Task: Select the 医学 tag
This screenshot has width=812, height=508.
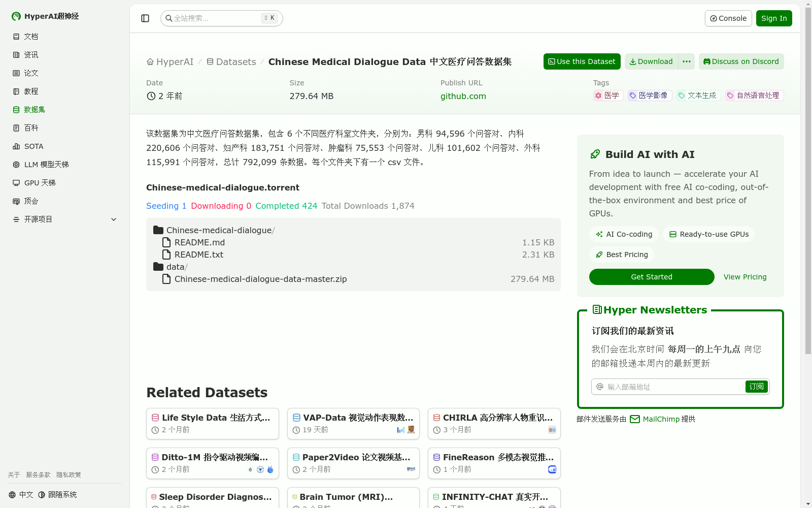Action: (x=608, y=96)
